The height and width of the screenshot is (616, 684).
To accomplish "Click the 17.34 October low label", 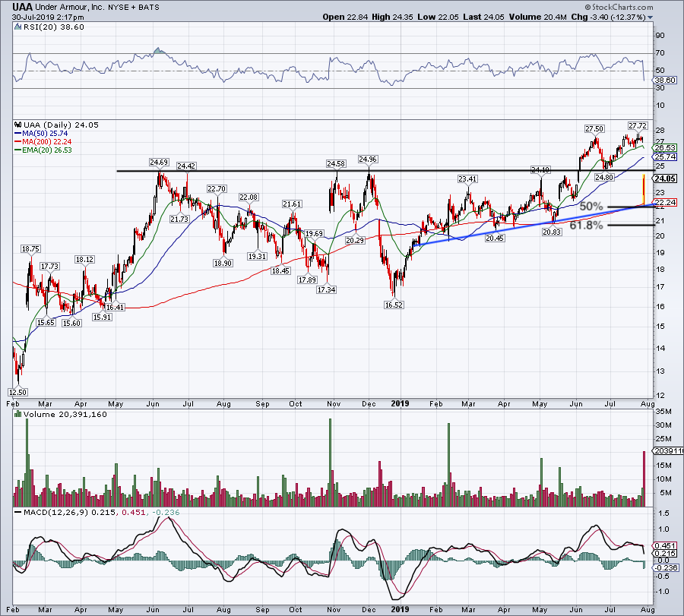I will (326, 289).
